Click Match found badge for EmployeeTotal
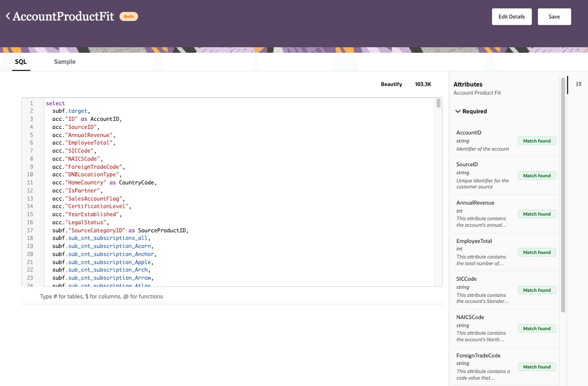Viewport: 588px width, 386px height. tap(537, 252)
